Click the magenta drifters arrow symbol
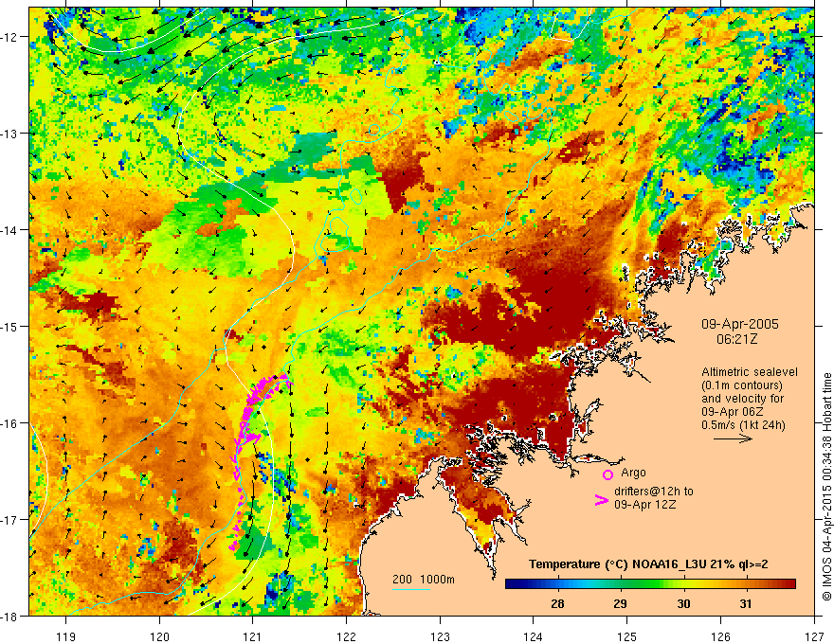The height and width of the screenshot is (644, 834). point(601,500)
